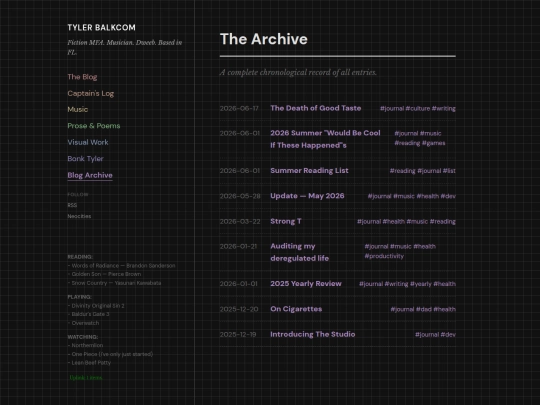This screenshot has height=405, width=540.
Task: Open the TYLER BALKCOM site title
Action: [x=101, y=28]
